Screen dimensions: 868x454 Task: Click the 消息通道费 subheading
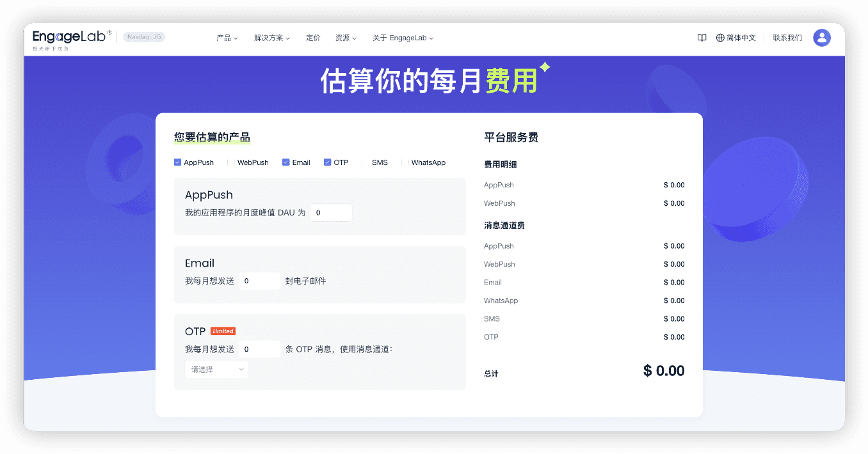(x=504, y=226)
